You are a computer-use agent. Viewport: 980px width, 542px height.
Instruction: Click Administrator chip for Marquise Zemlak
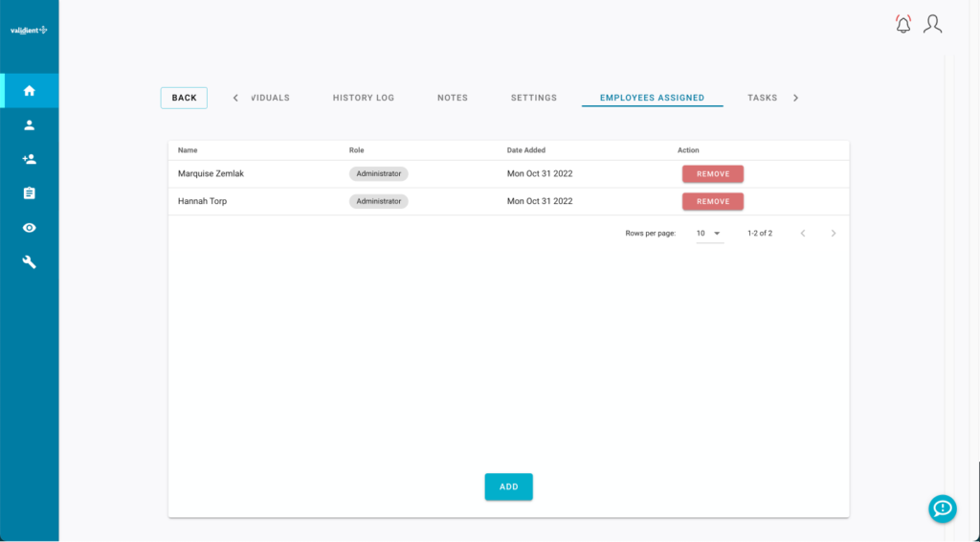(x=379, y=173)
